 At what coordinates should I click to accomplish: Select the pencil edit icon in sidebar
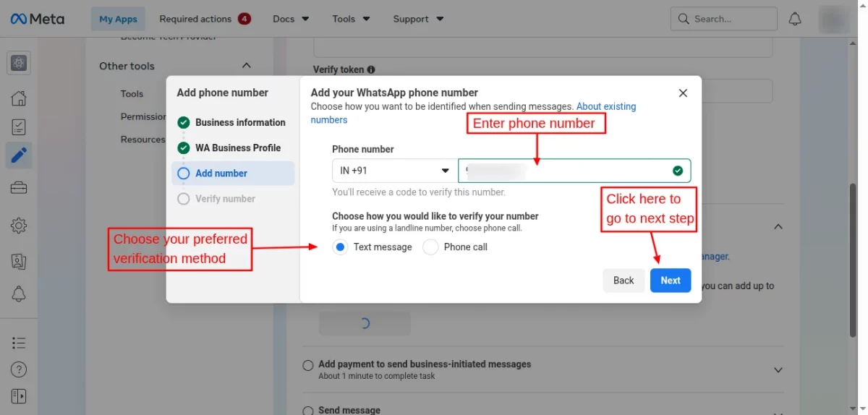(19, 155)
